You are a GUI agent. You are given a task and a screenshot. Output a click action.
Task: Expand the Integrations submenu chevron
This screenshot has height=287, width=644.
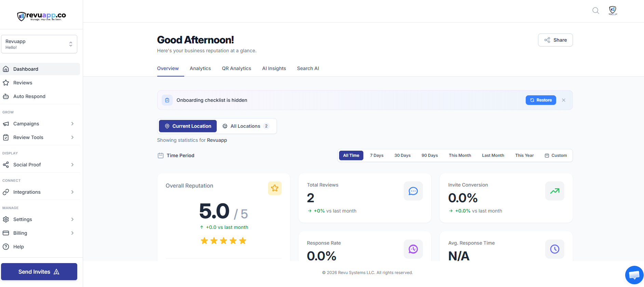tap(72, 192)
